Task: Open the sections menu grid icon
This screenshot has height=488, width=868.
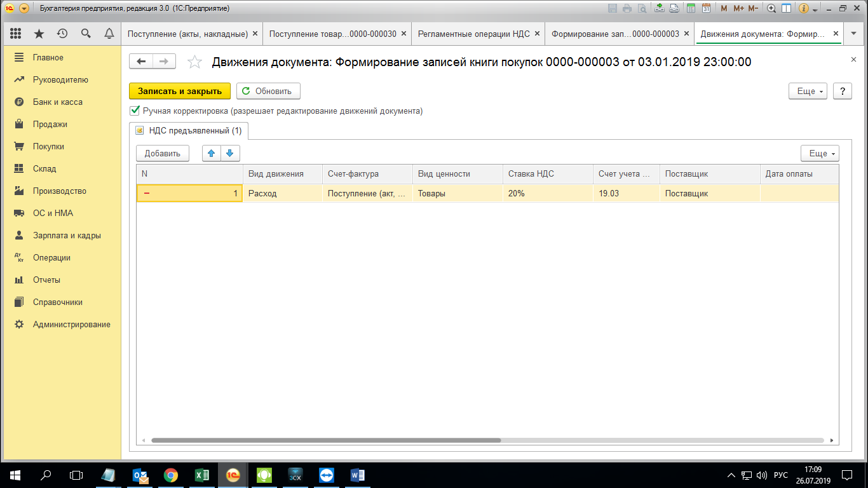Action: (x=16, y=34)
